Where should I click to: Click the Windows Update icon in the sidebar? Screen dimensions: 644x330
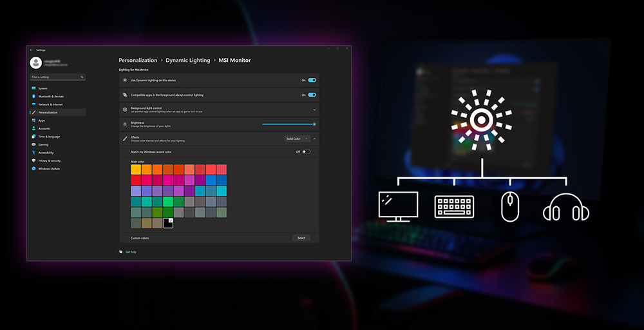[x=33, y=168]
